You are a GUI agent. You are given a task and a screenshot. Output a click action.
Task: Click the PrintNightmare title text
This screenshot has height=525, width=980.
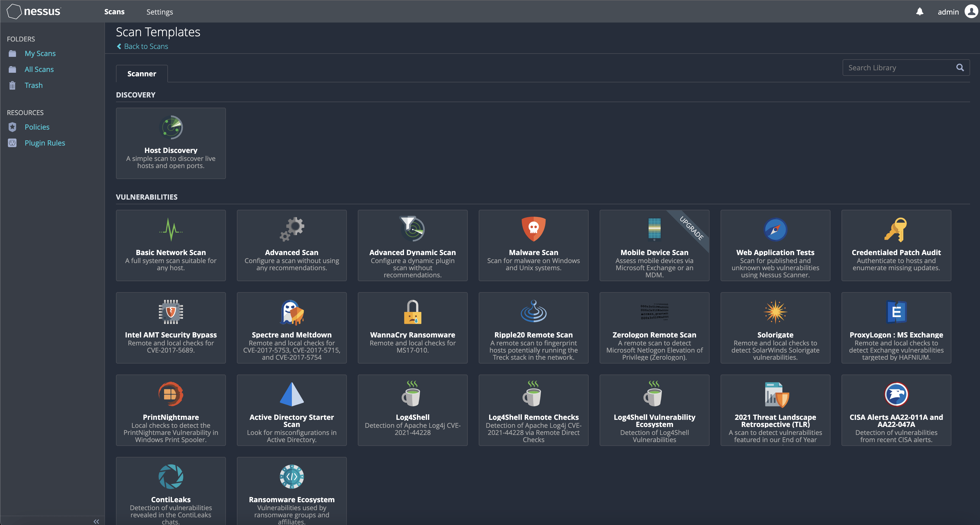click(x=171, y=417)
